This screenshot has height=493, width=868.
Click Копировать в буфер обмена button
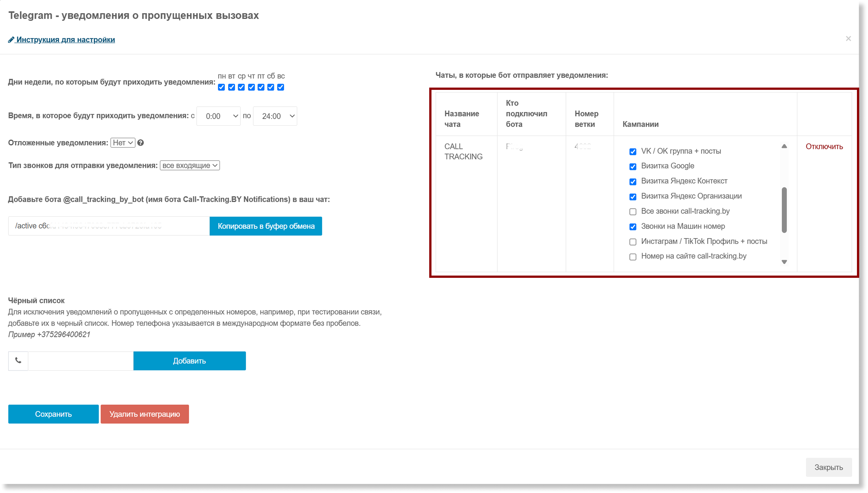click(266, 226)
